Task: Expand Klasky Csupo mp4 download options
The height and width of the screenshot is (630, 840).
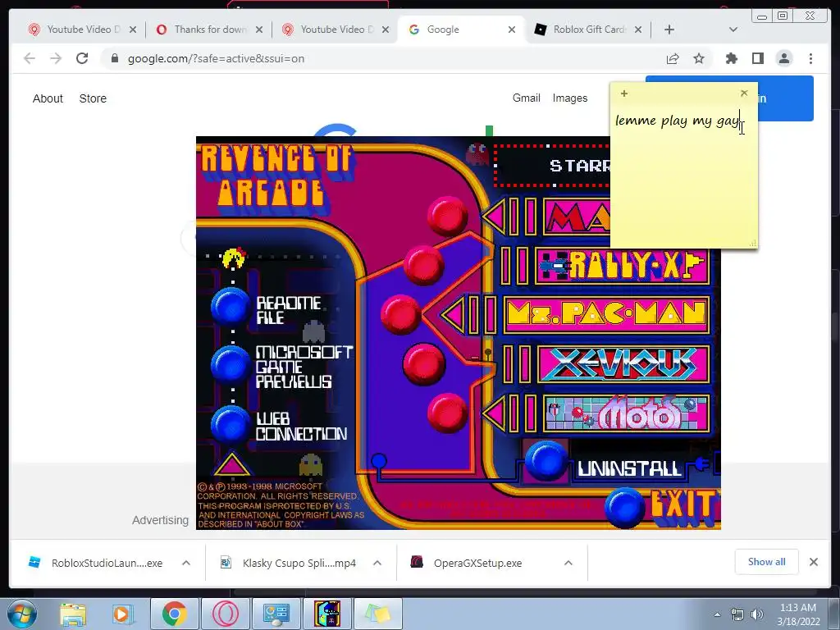Action: coord(377,563)
